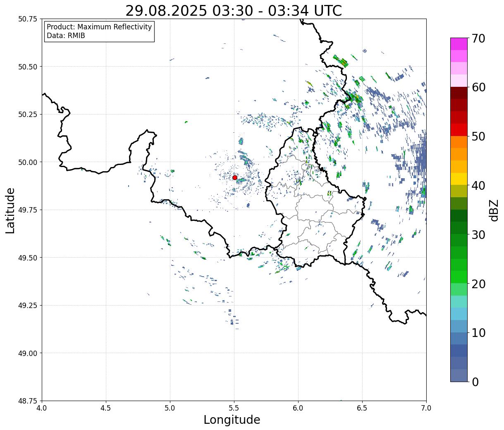The width and height of the screenshot is (504, 430).
Task: Click the dark maroon swatch below 60
Action: [x=459, y=93]
